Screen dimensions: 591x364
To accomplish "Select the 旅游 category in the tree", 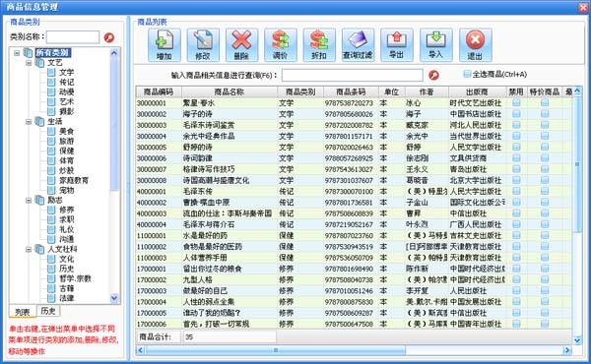I will (66, 141).
